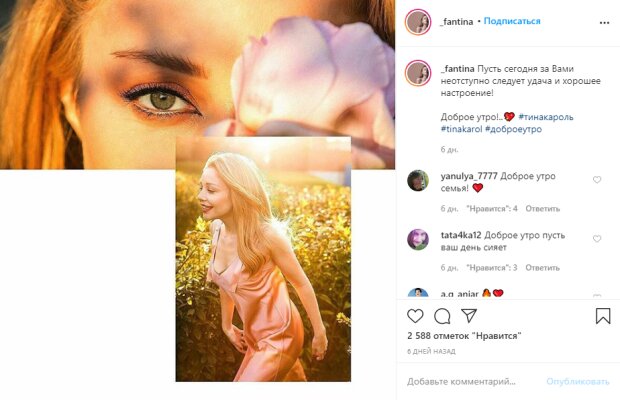Like yanulya_7777's comment with the heart

pyautogui.click(x=597, y=180)
